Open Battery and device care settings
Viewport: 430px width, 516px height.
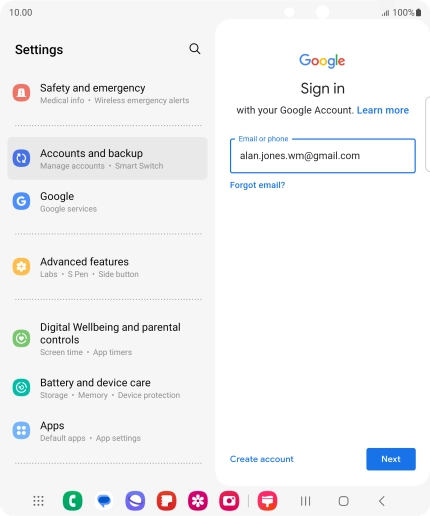click(x=107, y=388)
